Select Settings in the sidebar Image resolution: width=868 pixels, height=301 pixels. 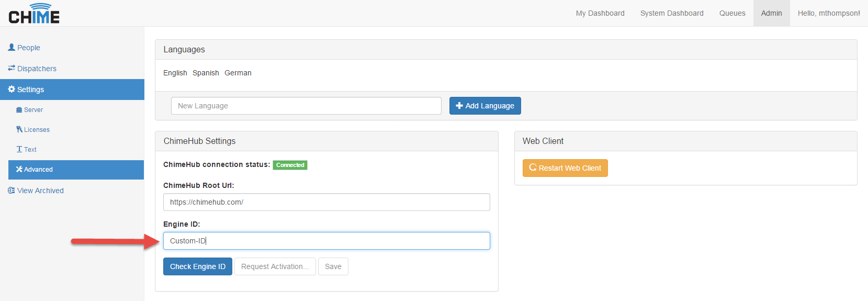(72, 90)
